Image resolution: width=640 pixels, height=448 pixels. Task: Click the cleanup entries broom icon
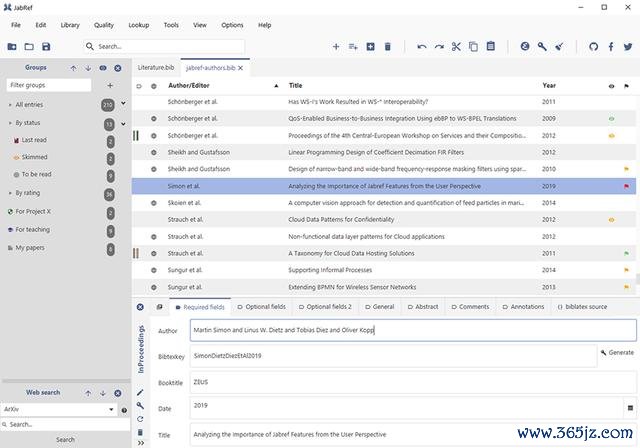[559, 46]
